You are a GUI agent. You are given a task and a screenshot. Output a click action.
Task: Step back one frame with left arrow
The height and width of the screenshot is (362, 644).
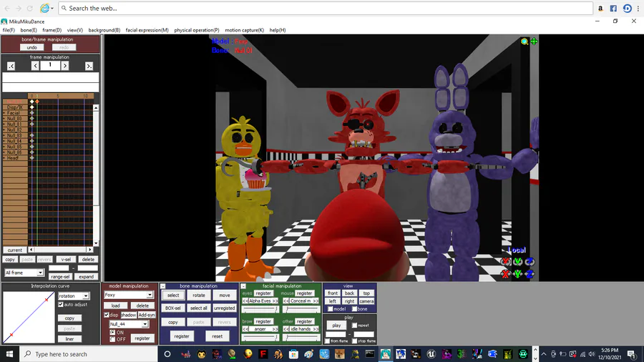[35, 66]
